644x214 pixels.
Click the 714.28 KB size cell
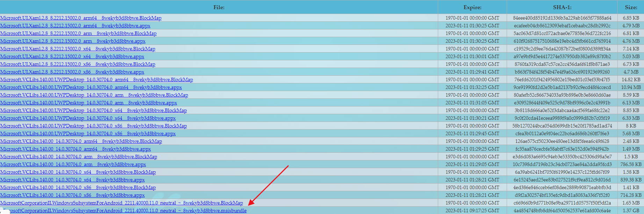(631, 195)
